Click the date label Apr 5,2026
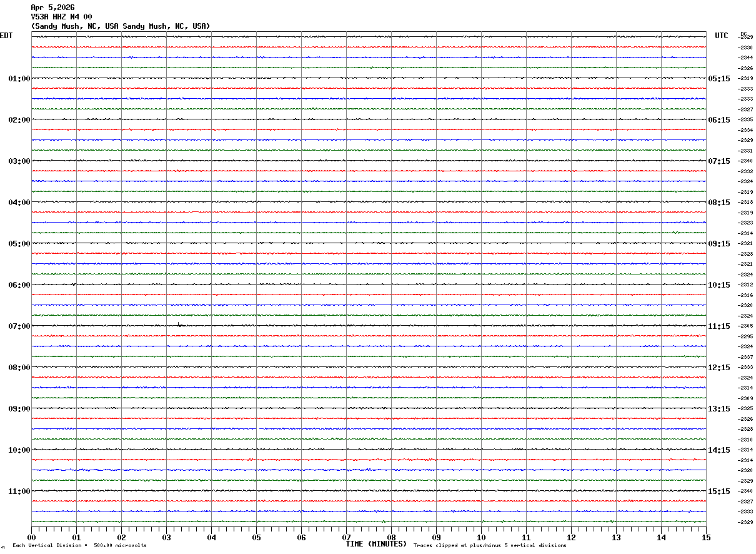 (52, 8)
